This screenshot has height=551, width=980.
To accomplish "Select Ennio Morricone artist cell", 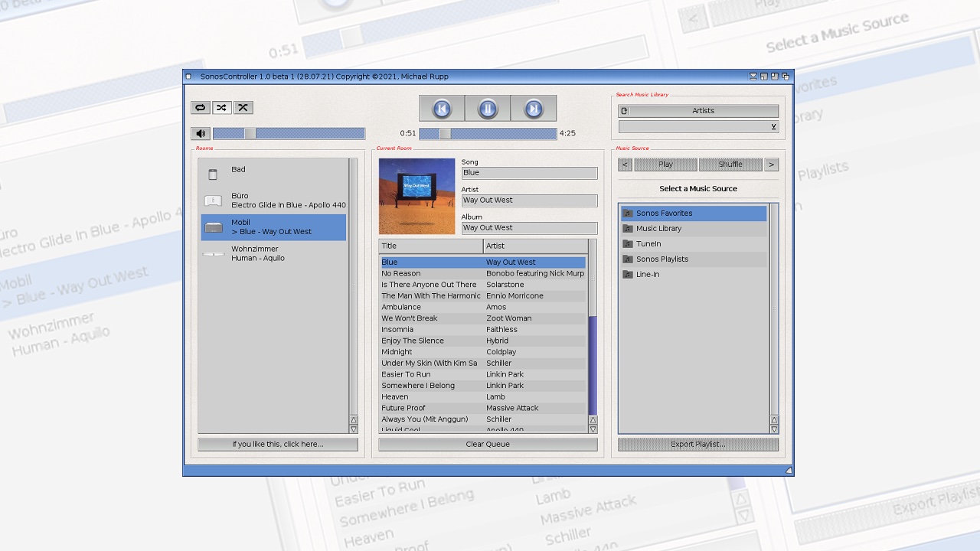I will pos(514,295).
